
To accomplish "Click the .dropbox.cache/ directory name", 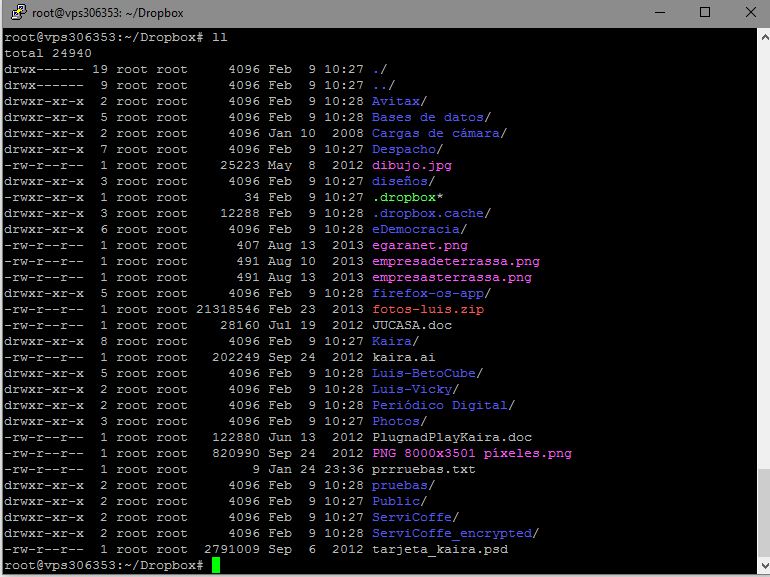I will coord(431,213).
